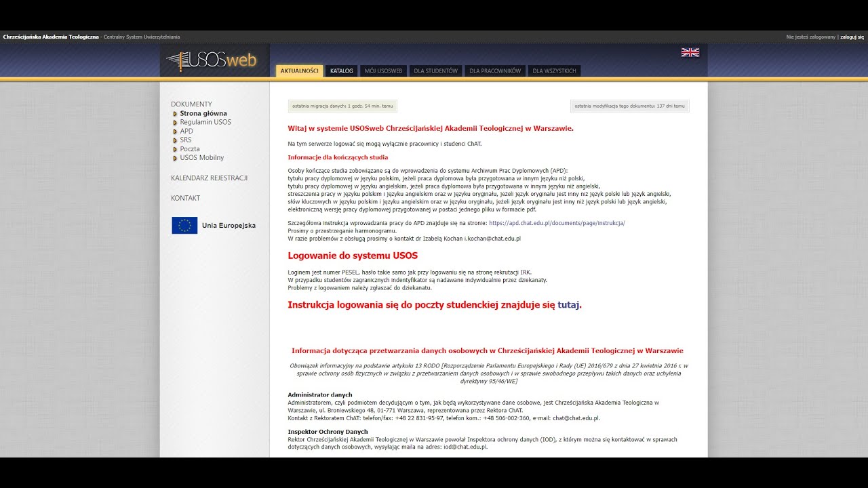
Task: Switch language via the British flag icon
Action: point(690,52)
